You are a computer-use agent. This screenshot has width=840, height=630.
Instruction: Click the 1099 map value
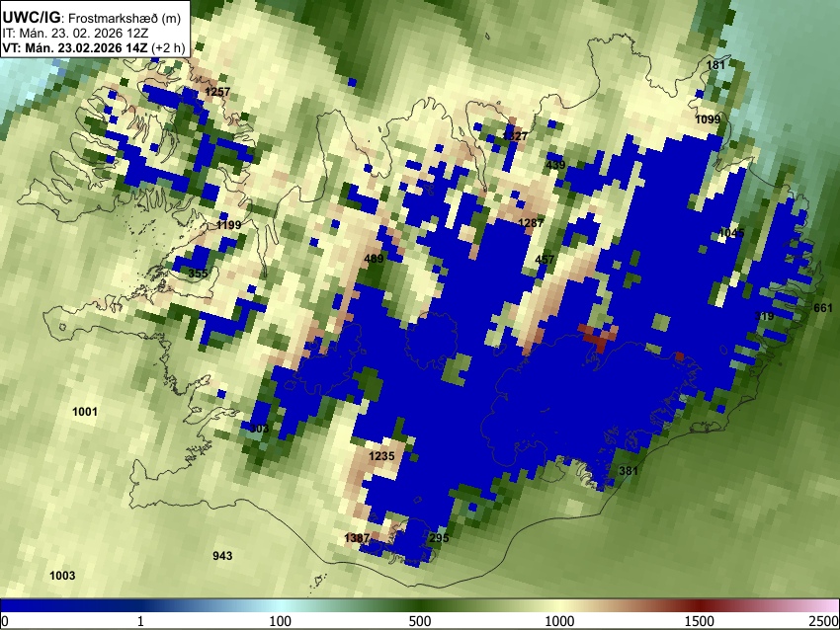[708, 119]
